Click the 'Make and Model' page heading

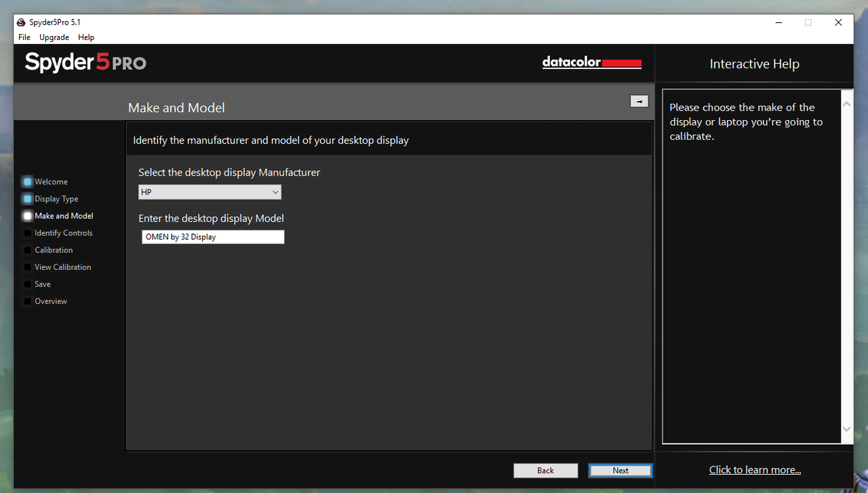(176, 108)
